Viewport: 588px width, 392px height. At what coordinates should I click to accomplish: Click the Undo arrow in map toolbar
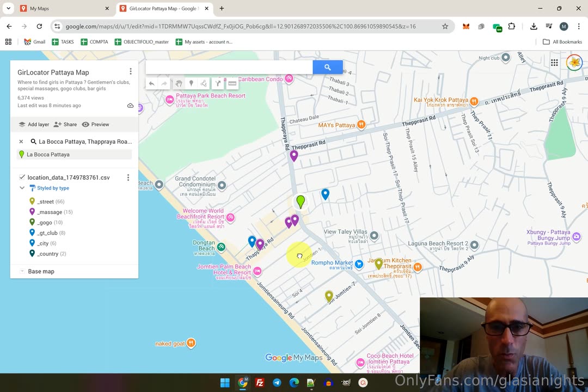151,83
